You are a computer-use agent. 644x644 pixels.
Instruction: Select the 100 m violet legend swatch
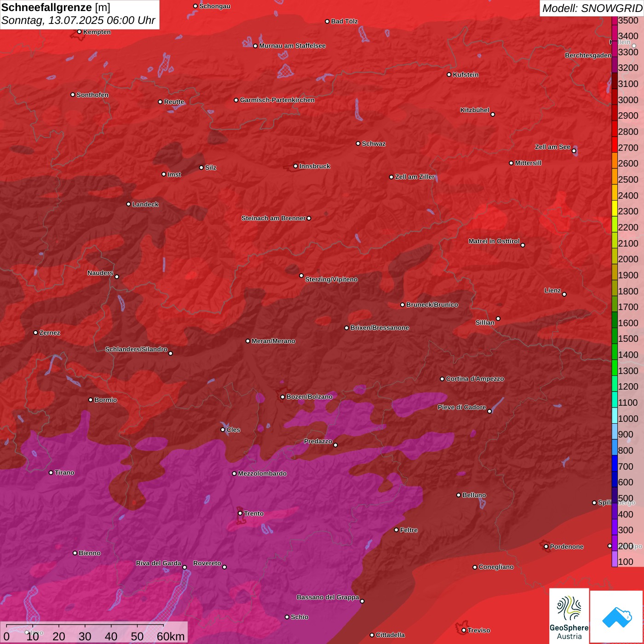tap(615, 559)
